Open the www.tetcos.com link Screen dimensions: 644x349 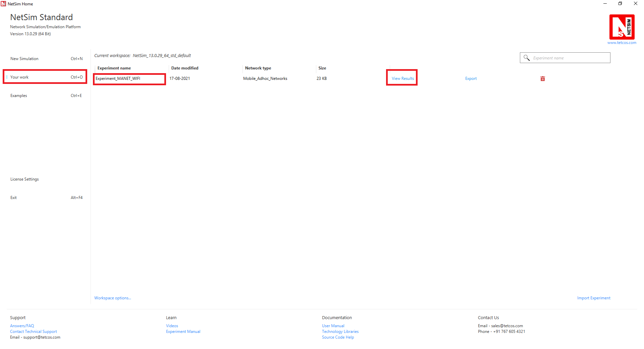point(622,43)
